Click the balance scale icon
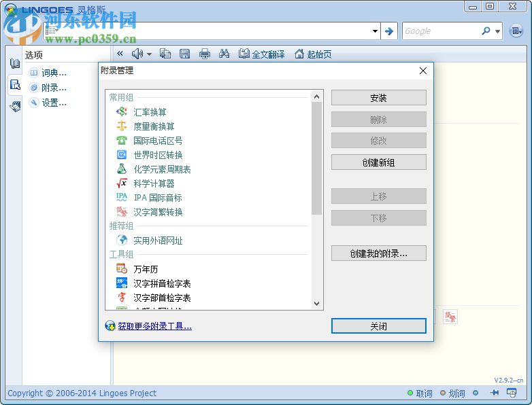The image size is (532, 405). 122,126
